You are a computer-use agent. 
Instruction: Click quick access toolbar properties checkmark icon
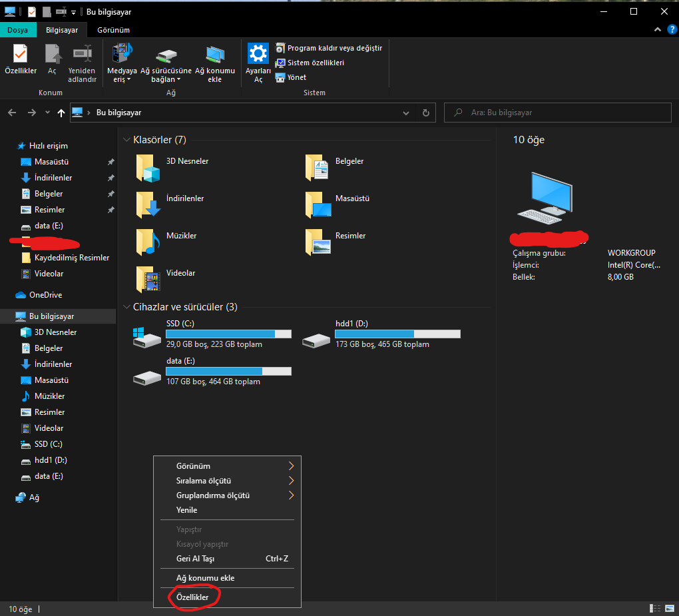(x=31, y=12)
